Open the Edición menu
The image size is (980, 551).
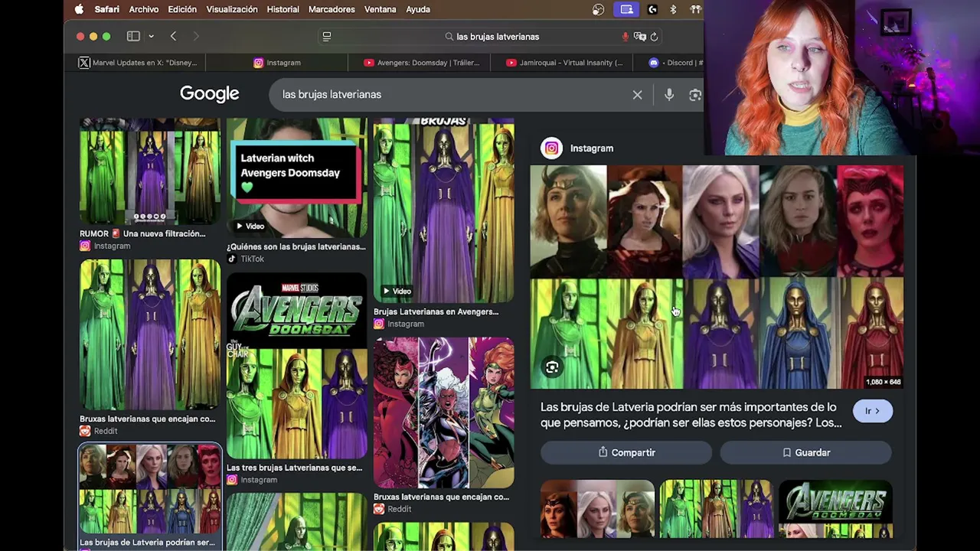pos(182,9)
